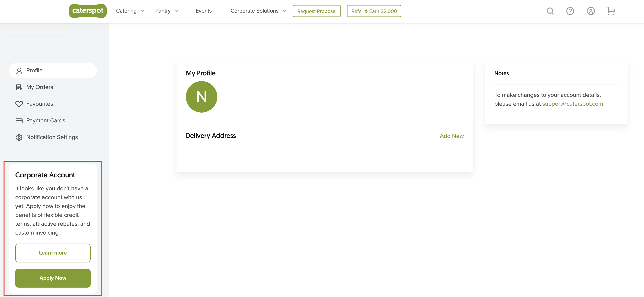
Task: Click the Refer & Earn $2,000 button
Action: 374,11
